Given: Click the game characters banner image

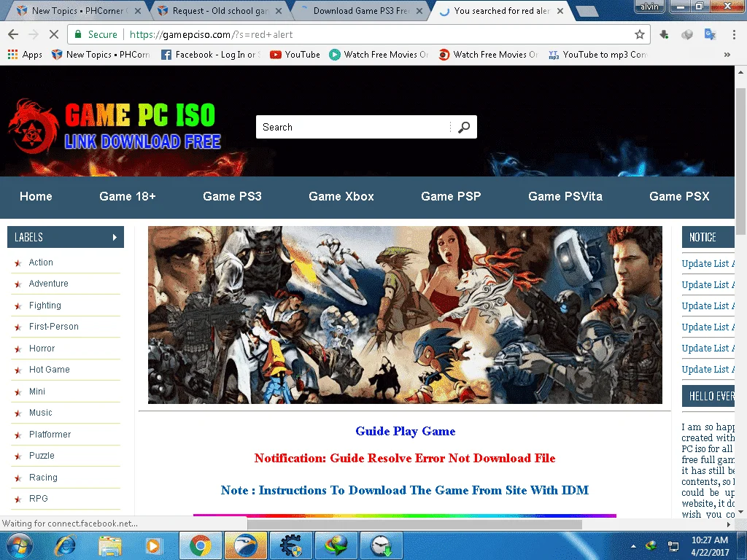Looking at the screenshot, I should coord(405,315).
